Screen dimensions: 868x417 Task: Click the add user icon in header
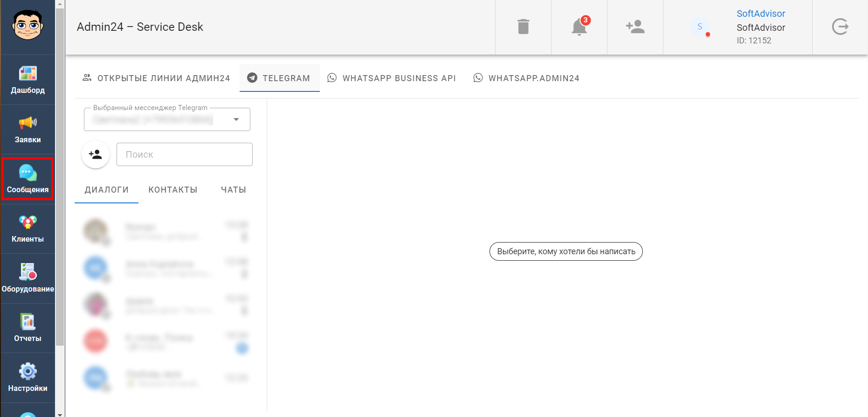click(x=635, y=27)
